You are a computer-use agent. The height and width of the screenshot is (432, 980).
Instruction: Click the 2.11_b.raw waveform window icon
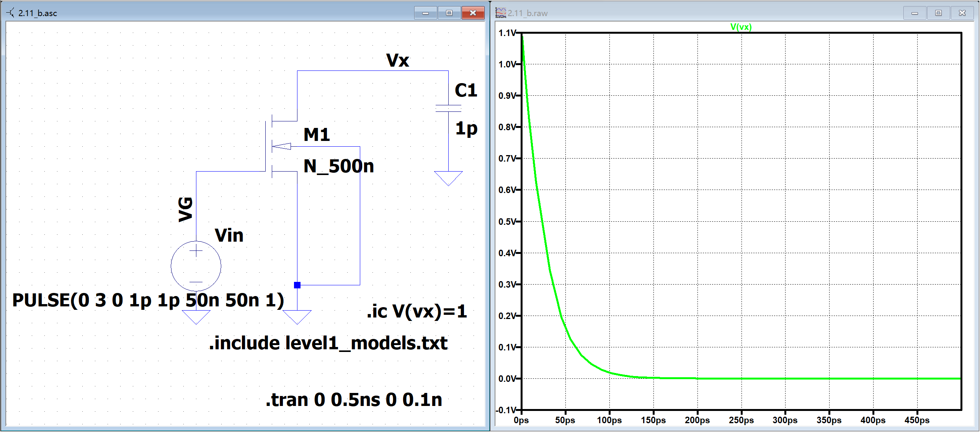pyautogui.click(x=500, y=13)
